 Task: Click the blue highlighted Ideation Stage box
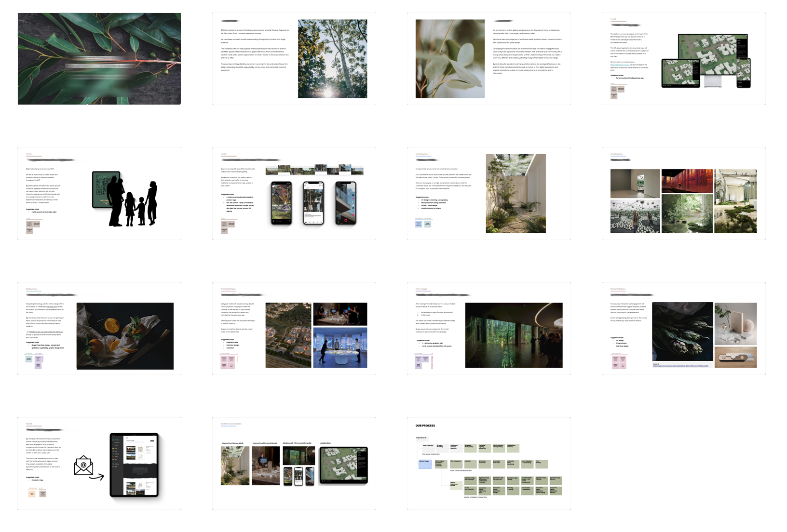425,464
